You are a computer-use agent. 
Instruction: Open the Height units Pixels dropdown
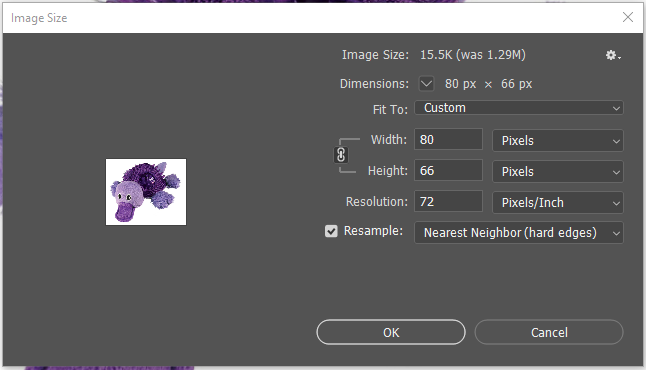pos(558,172)
